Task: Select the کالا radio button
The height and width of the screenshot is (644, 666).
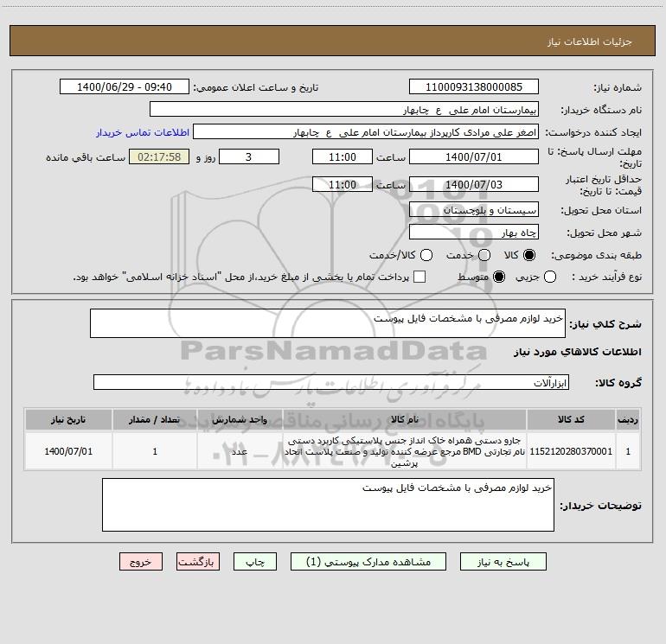Action: 529,255
